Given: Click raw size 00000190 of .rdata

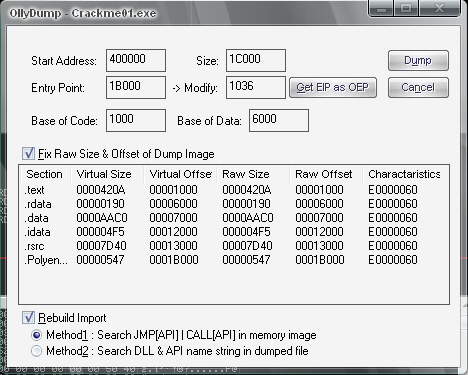Looking at the screenshot, I should click(x=246, y=204).
